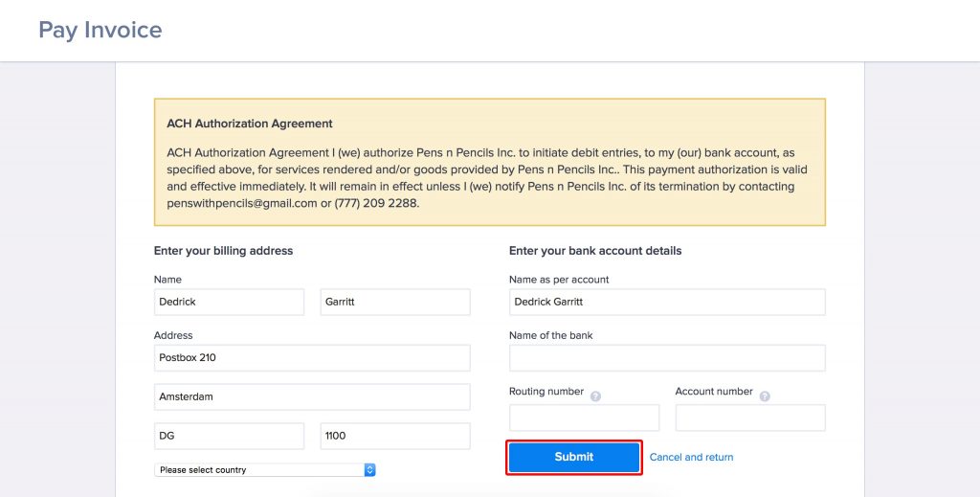The width and height of the screenshot is (980, 497).
Task: Click the Account number help icon
Action: click(765, 396)
